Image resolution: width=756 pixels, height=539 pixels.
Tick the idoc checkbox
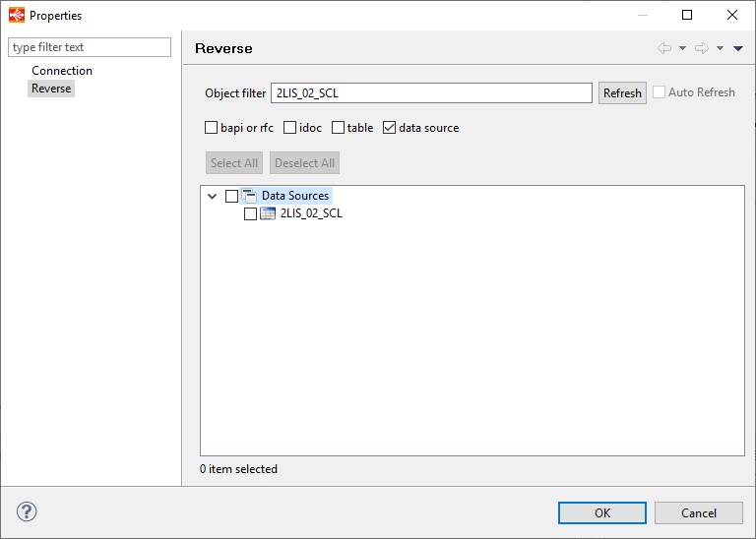click(x=289, y=128)
